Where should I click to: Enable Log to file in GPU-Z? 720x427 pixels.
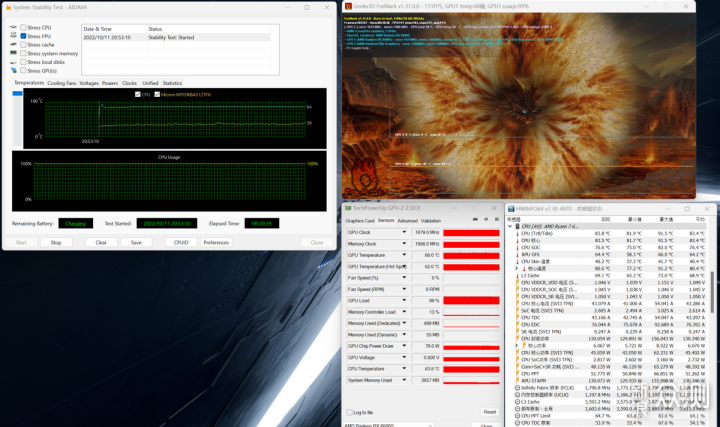tap(349, 412)
